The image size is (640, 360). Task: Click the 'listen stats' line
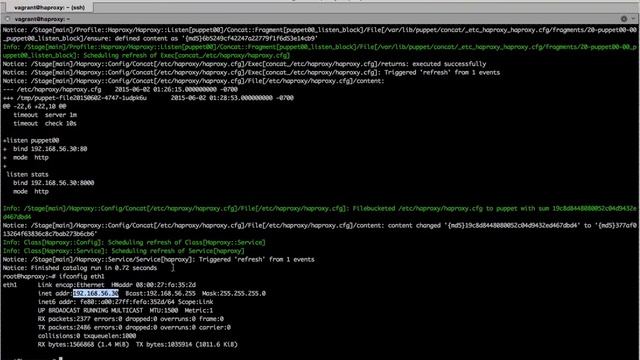tap(27, 174)
